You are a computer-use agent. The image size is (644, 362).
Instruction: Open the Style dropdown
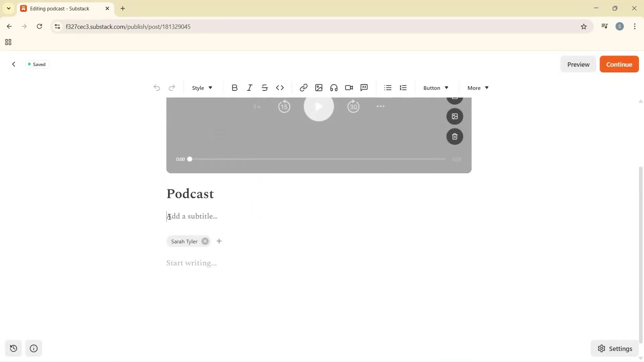click(202, 87)
